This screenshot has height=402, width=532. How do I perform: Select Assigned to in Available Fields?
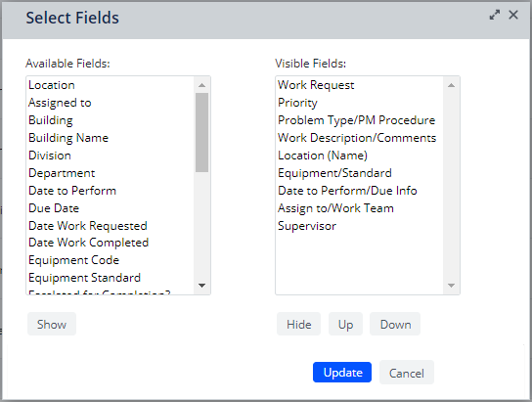pos(111,103)
